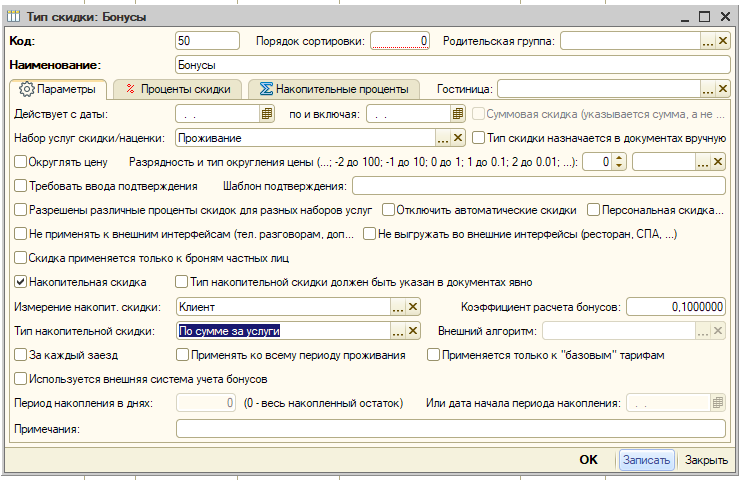This screenshot has height=480, width=743.
Task: Open calendar for Действует с даты
Action: [267, 114]
